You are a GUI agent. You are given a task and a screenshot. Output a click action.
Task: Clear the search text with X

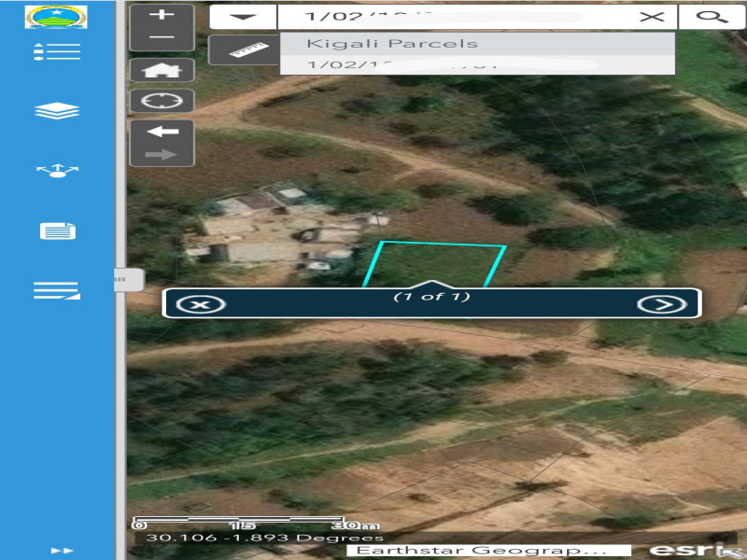coord(652,17)
